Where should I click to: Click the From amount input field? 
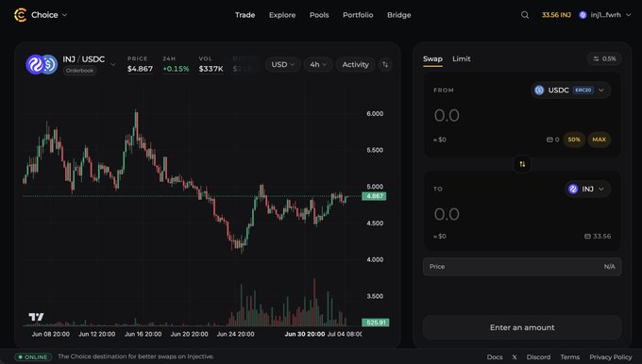coord(447,115)
